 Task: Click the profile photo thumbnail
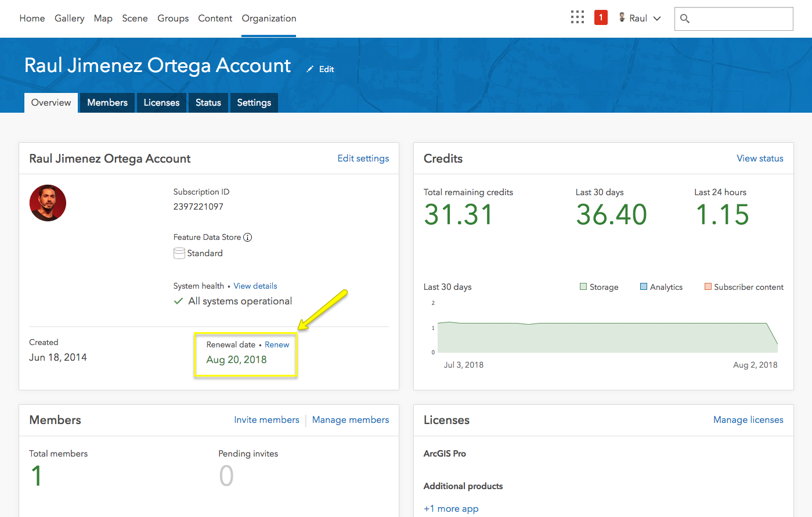tap(48, 203)
